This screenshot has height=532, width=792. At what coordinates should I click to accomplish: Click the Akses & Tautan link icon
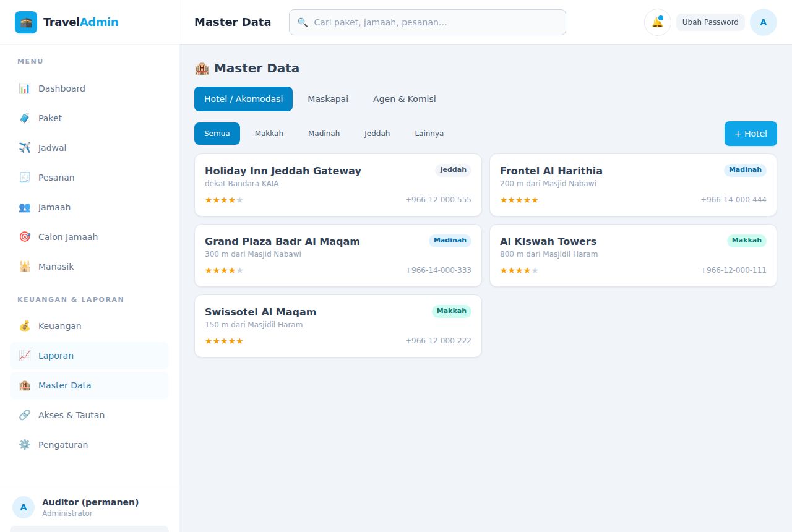point(25,415)
